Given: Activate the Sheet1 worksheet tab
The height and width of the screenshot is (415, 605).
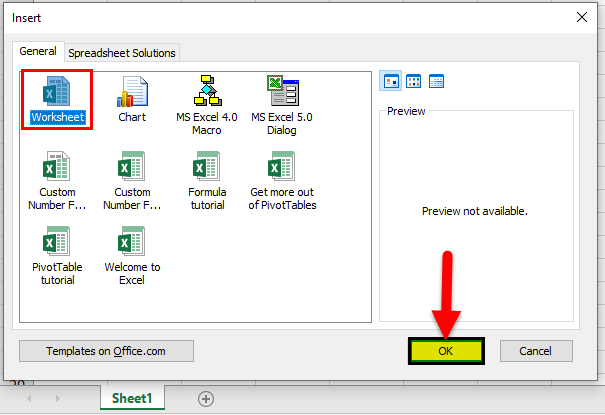Looking at the screenshot, I should pos(131,398).
